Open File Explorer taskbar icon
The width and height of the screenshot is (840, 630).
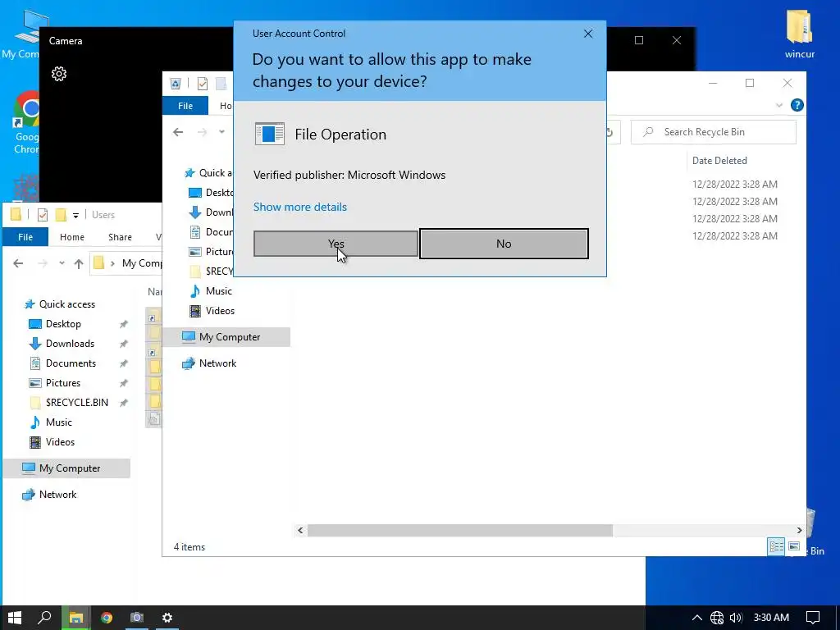75,618
